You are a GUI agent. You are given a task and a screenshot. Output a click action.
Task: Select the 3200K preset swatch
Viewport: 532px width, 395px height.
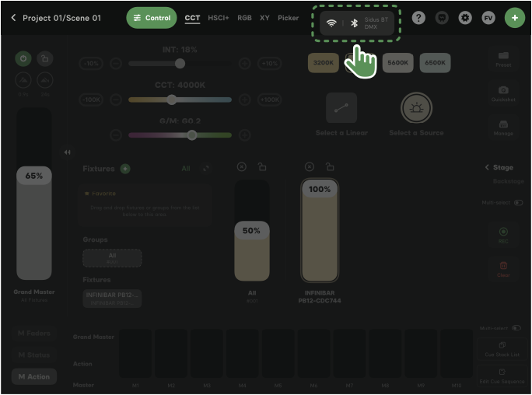(x=324, y=63)
